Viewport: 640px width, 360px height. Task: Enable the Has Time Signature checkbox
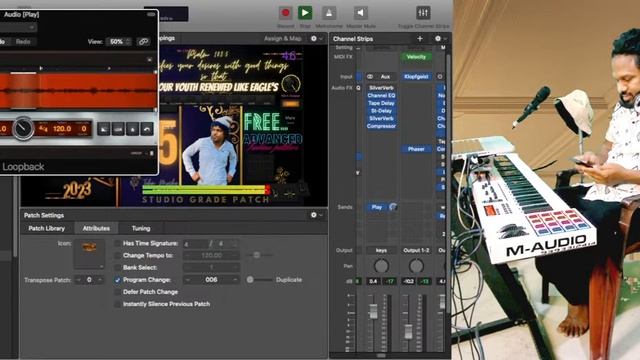coord(118,243)
